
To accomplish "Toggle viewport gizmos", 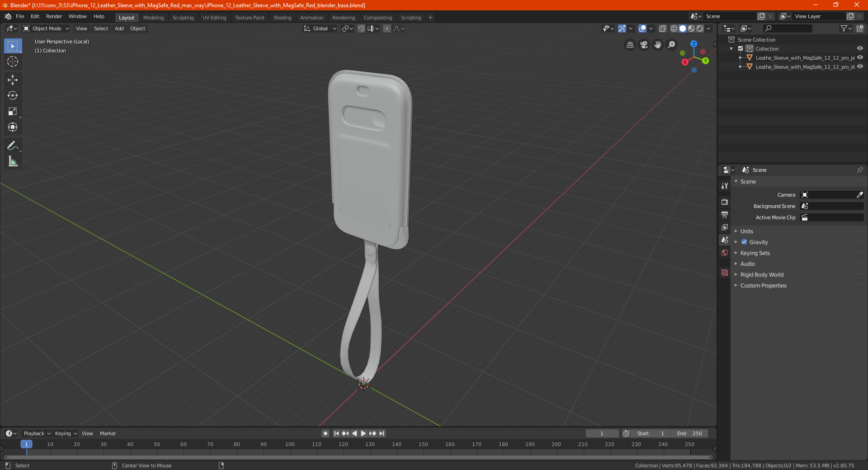I will tap(622, 28).
